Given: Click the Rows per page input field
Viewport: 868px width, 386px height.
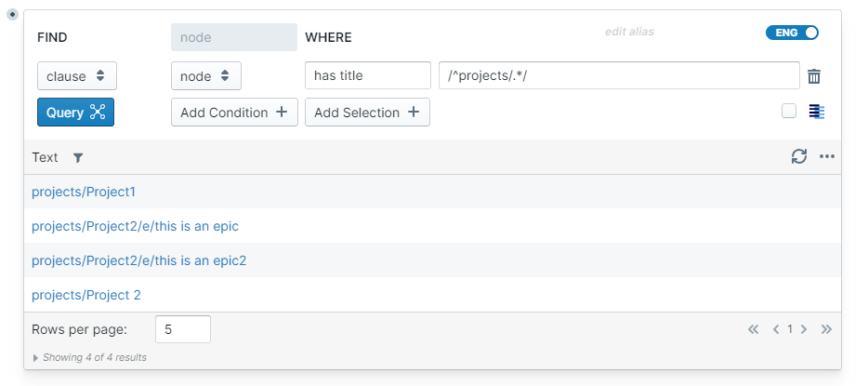Looking at the screenshot, I should coord(183,329).
